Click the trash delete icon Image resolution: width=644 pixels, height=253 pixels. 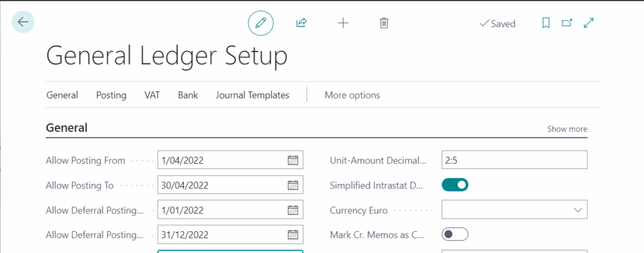click(x=384, y=23)
